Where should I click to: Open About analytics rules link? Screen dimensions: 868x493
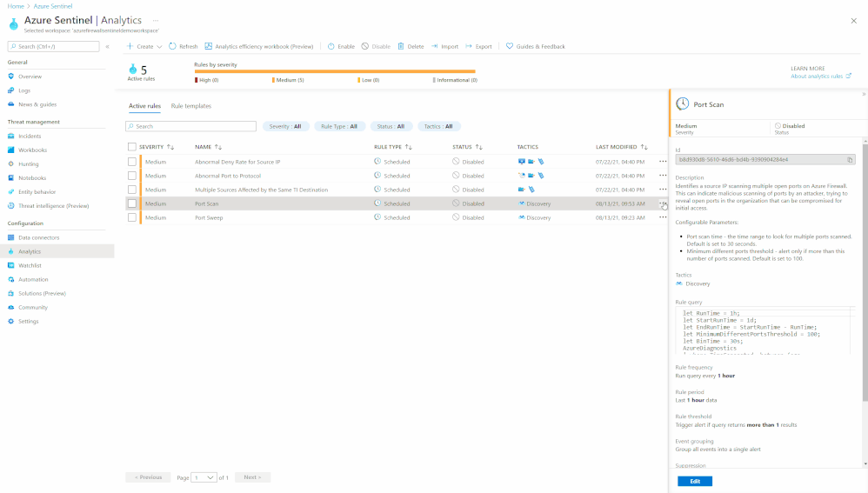pos(820,77)
